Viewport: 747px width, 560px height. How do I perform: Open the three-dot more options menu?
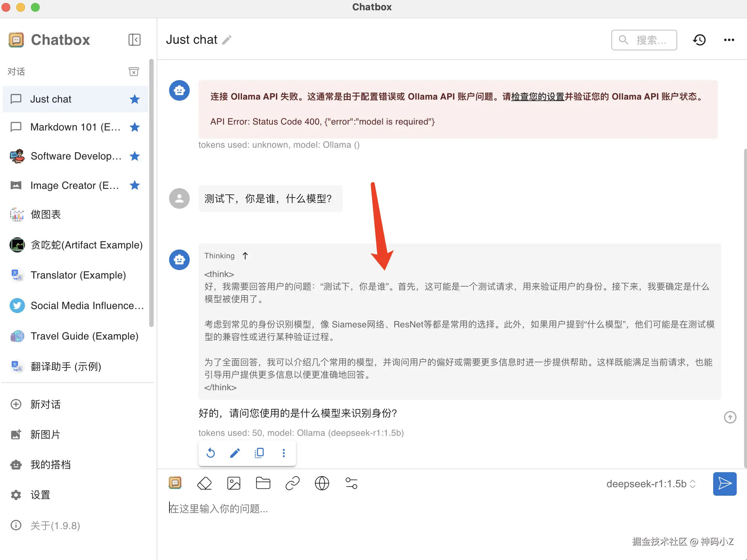pyautogui.click(x=729, y=40)
